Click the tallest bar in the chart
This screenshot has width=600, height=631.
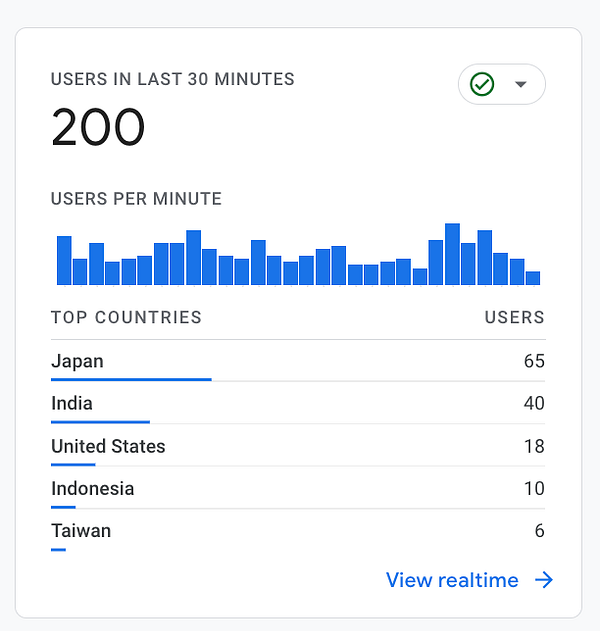click(x=452, y=254)
